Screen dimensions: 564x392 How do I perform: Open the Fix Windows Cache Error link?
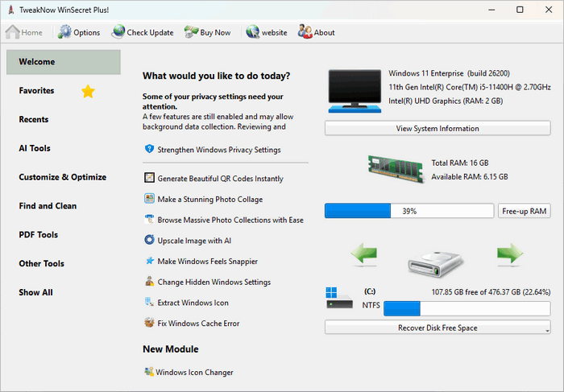(x=198, y=324)
